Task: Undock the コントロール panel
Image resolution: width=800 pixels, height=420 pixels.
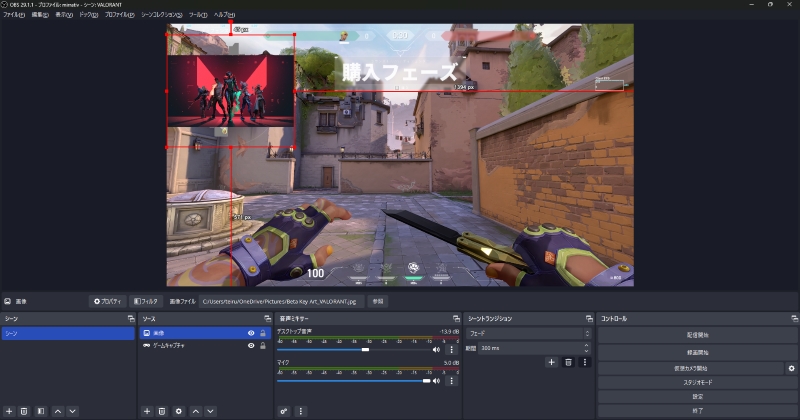Action: [794, 318]
